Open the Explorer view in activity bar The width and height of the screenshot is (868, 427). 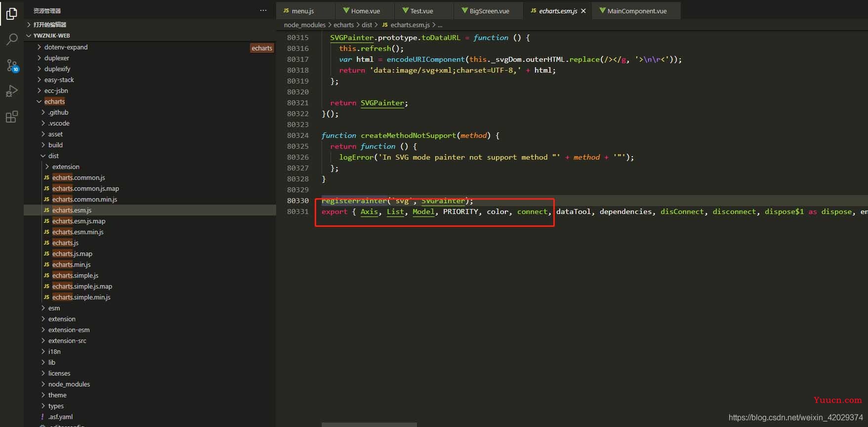point(12,14)
